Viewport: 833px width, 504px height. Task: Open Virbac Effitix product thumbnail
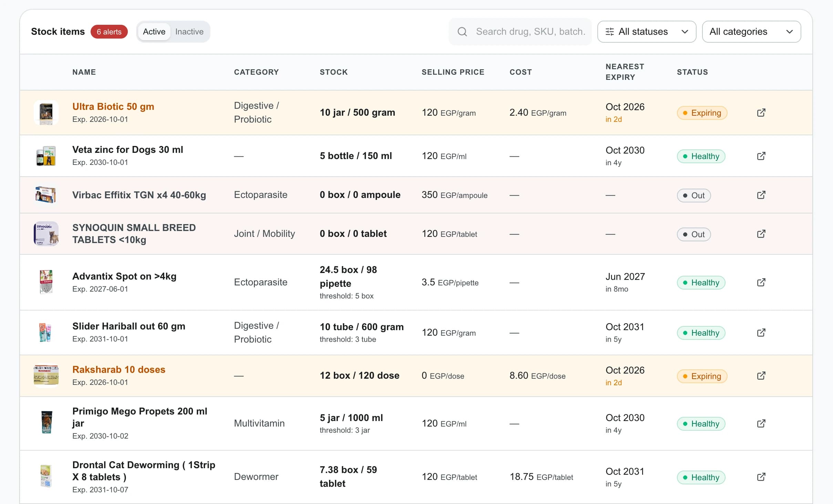click(46, 195)
